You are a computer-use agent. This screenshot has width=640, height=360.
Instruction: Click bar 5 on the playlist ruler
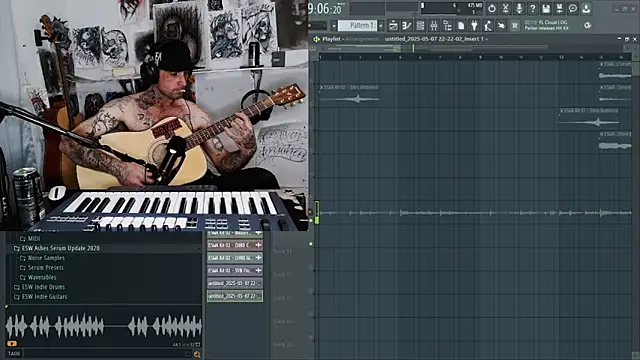point(400,58)
